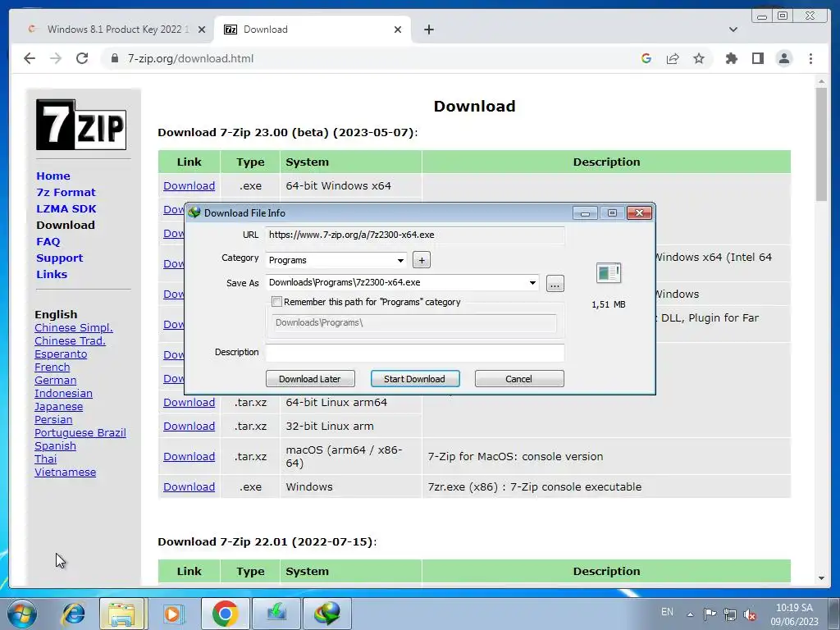Open Windows Explorer from taskbar

point(121,614)
